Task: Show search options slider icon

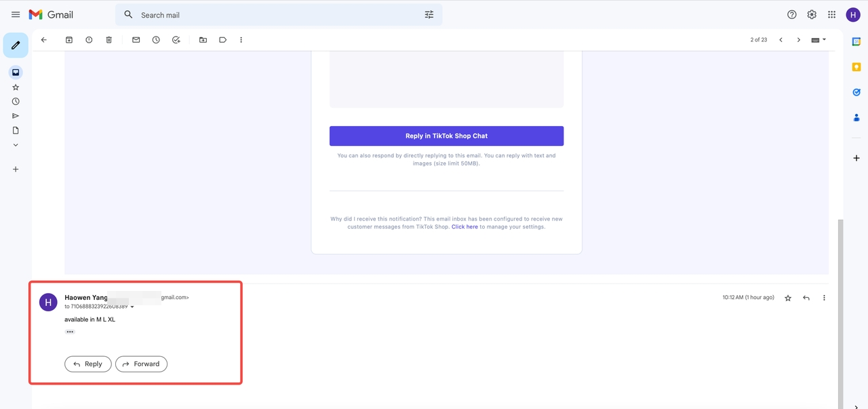Action: (429, 15)
